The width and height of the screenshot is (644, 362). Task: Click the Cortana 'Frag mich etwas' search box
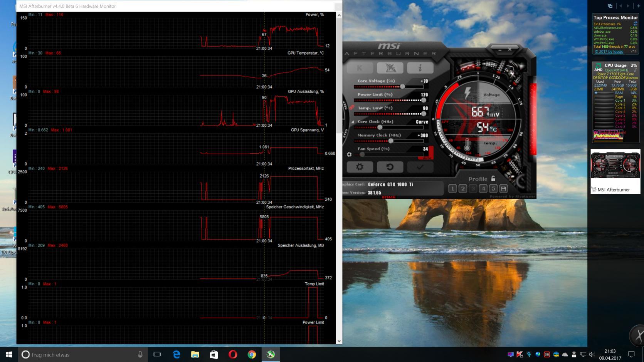point(83,354)
